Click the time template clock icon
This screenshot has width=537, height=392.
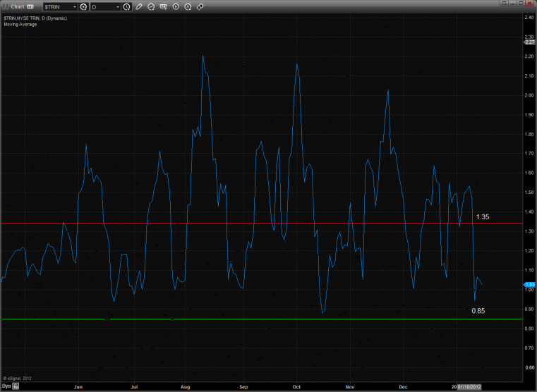click(x=127, y=7)
